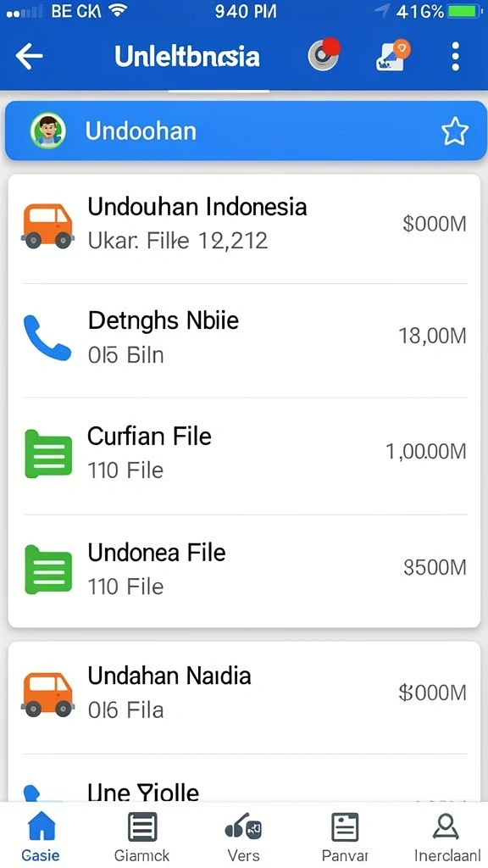
Task: Tap the avatar in Undoohan banner
Action: tap(48, 131)
